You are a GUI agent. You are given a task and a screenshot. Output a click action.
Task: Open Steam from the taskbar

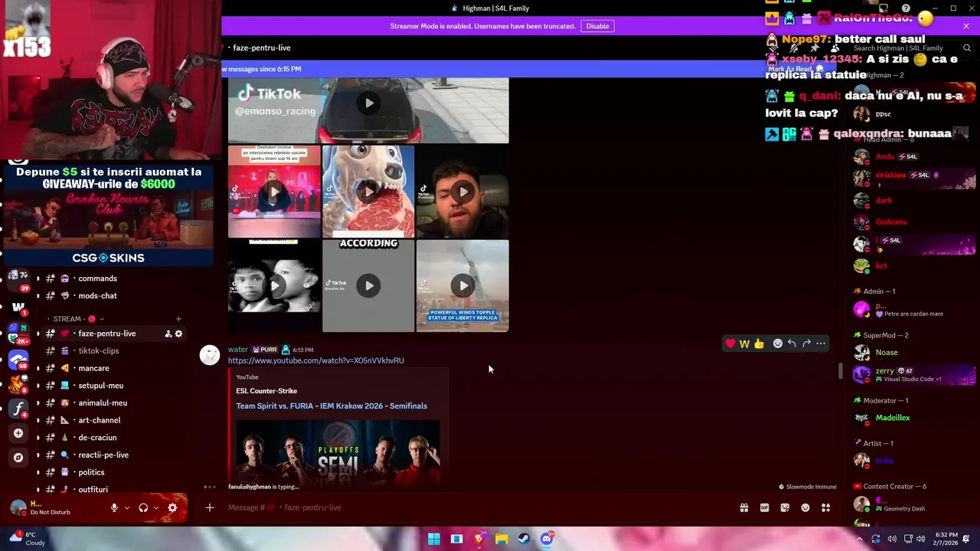(524, 539)
